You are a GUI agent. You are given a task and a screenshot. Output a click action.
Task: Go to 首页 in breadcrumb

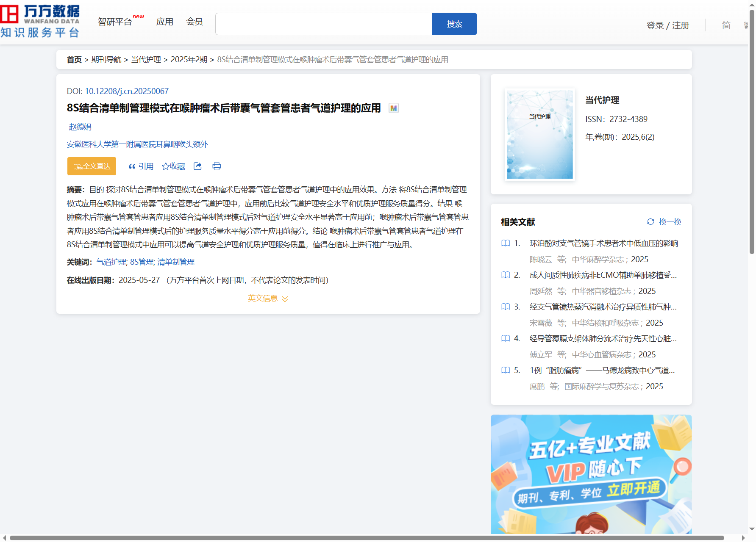coord(74,60)
